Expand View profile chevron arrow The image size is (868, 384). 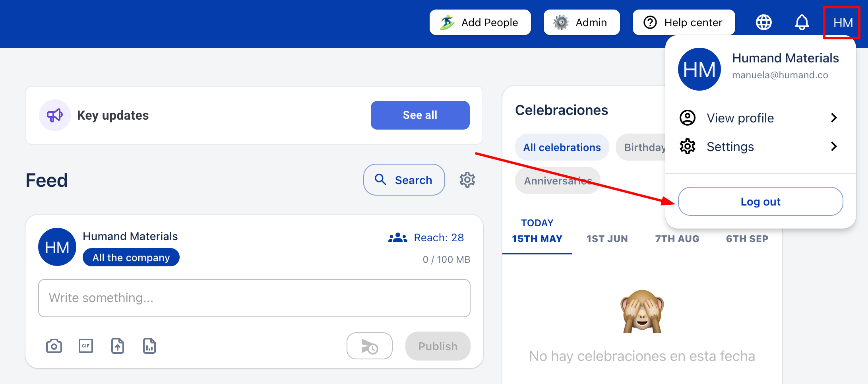pyautogui.click(x=834, y=118)
